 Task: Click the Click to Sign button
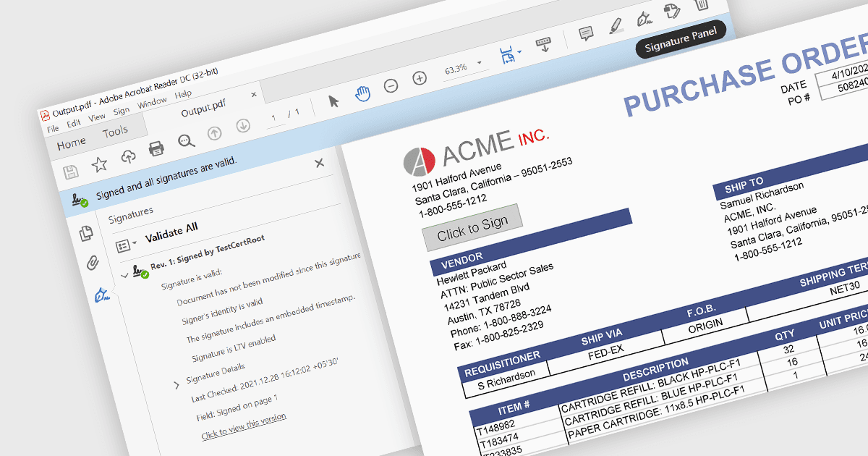pos(472,227)
